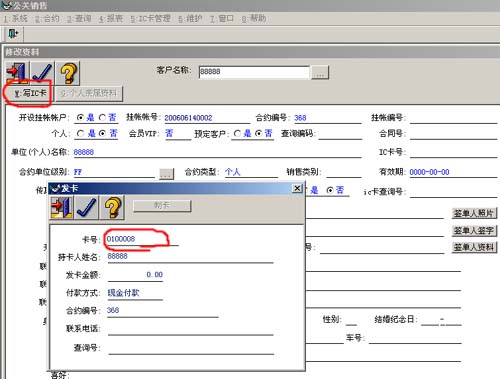Open browse button next to 客户名称 field
The width and height of the screenshot is (500, 379).
point(320,72)
